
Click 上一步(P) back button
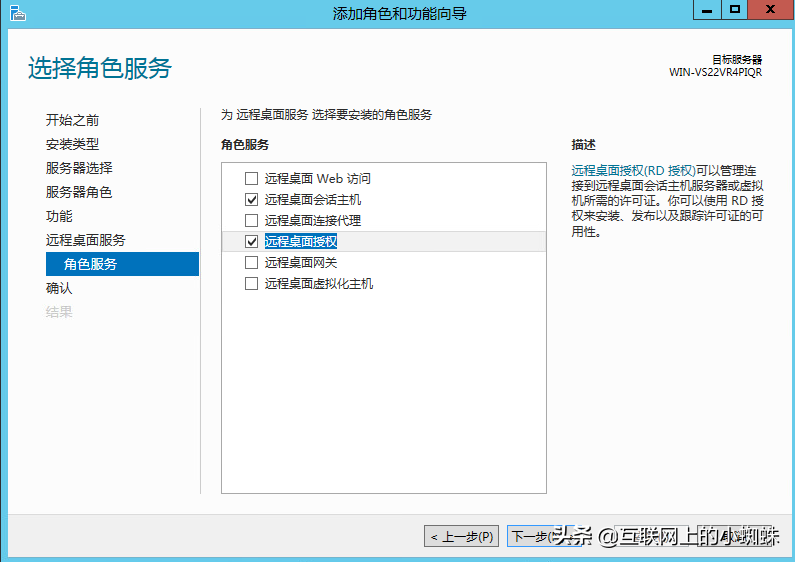461,536
